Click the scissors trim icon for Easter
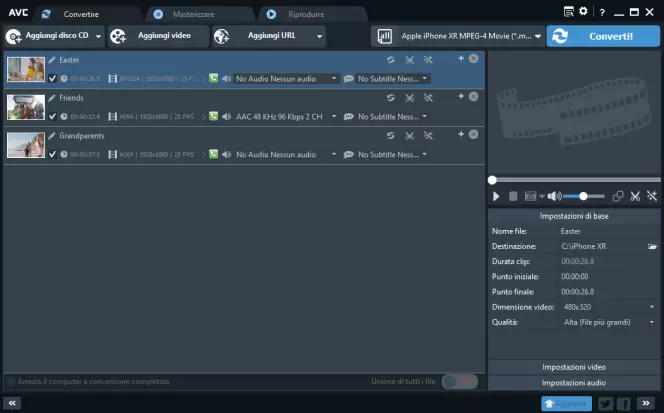This screenshot has height=413, width=664. (x=409, y=60)
